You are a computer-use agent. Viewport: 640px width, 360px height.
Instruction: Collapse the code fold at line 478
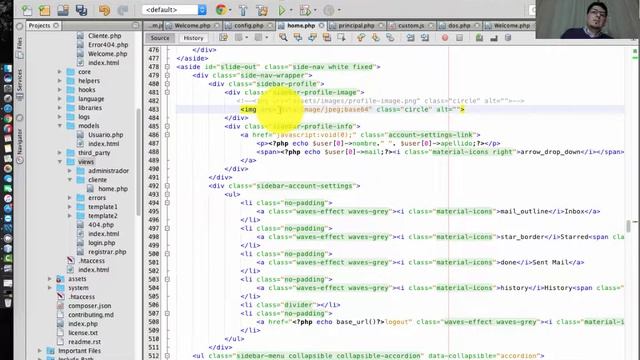click(167, 67)
